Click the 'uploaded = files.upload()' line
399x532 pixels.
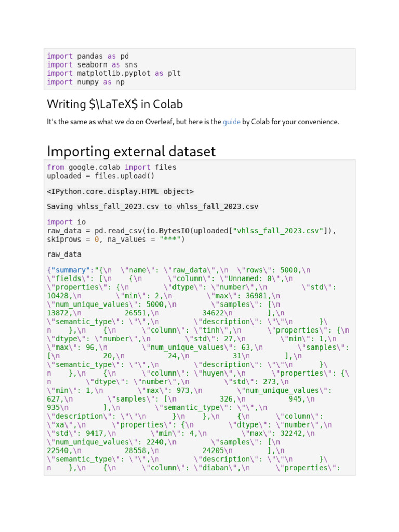[101, 176]
